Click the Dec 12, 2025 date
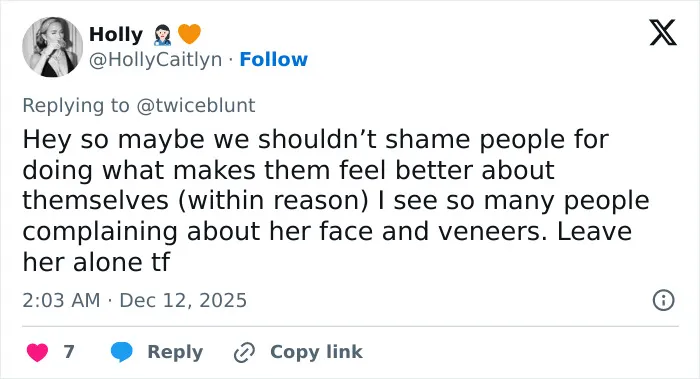700x379 pixels. coord(183,300)
